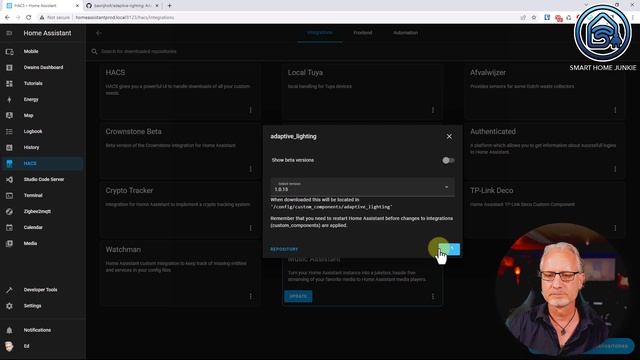Open the TP-Link Deco integration card
The image size is (640, 360).
point(545,210)
